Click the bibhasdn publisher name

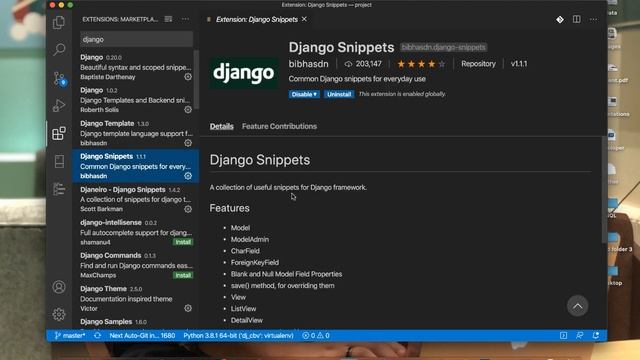coord(309,64)
